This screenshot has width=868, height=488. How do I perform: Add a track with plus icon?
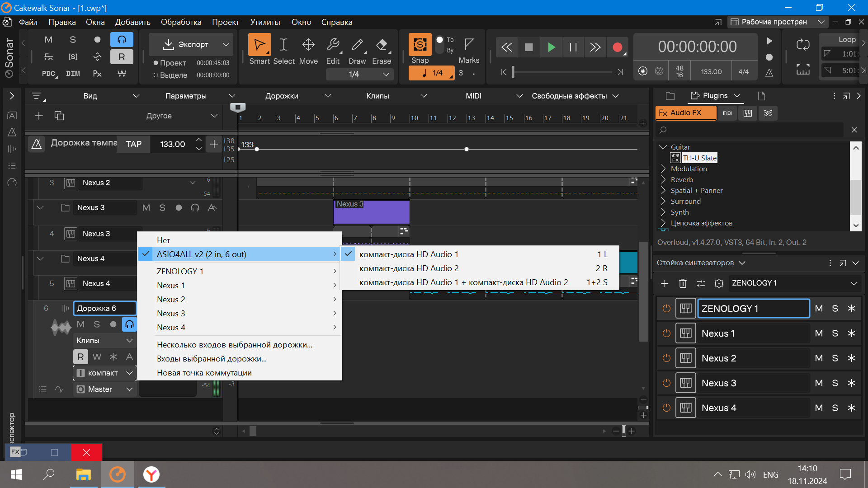coord(39,116)
